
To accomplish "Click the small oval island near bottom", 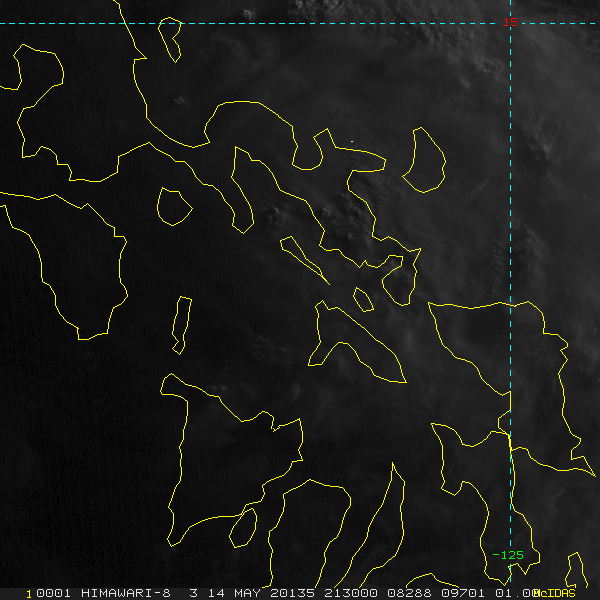I will (x=243, y=528).
